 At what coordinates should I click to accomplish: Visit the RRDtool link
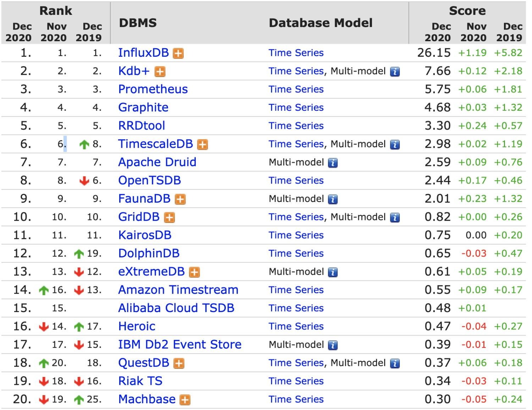pyautogui.click(x=142, y=126)
